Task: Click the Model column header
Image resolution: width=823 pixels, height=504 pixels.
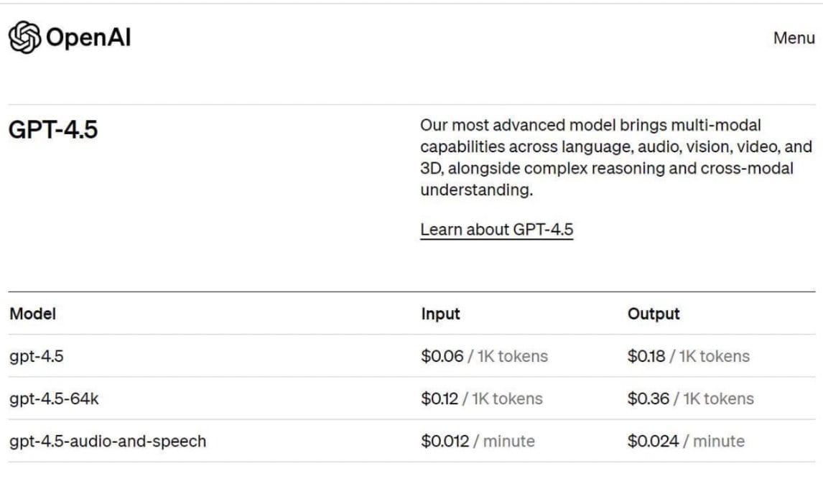Action: [32, 314]
